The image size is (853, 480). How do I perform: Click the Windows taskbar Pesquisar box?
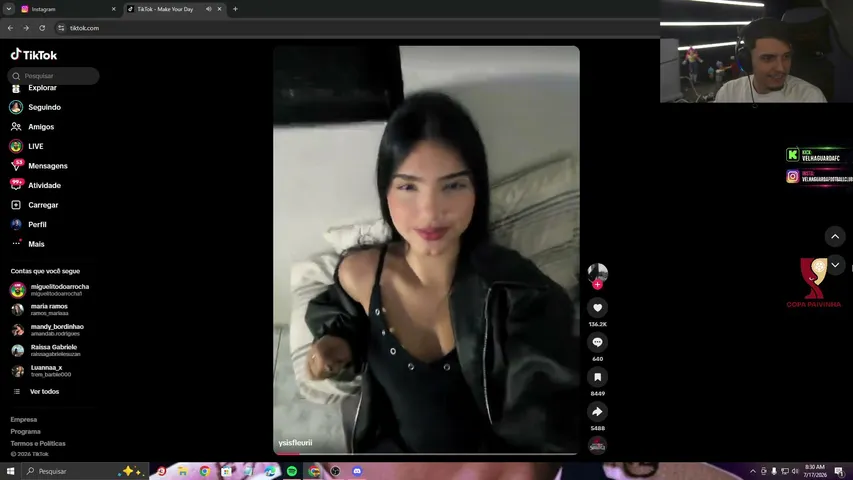pos(84,471)
